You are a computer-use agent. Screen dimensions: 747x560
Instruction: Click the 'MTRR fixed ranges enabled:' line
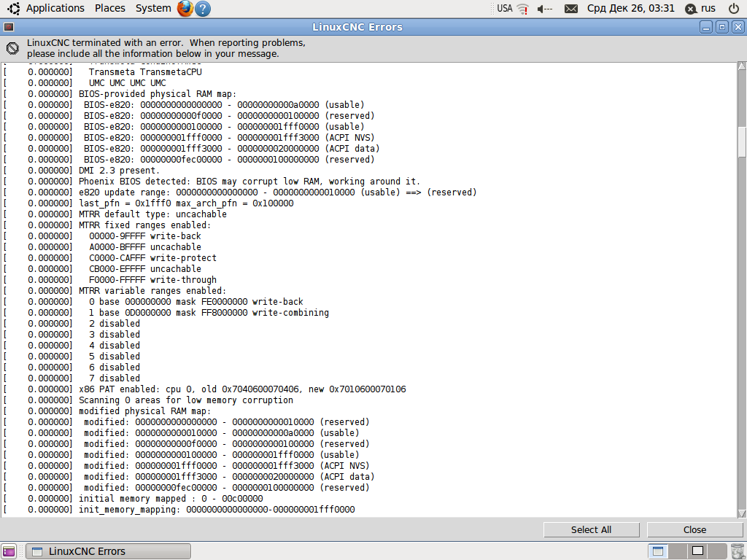click(x=144, y=225)
